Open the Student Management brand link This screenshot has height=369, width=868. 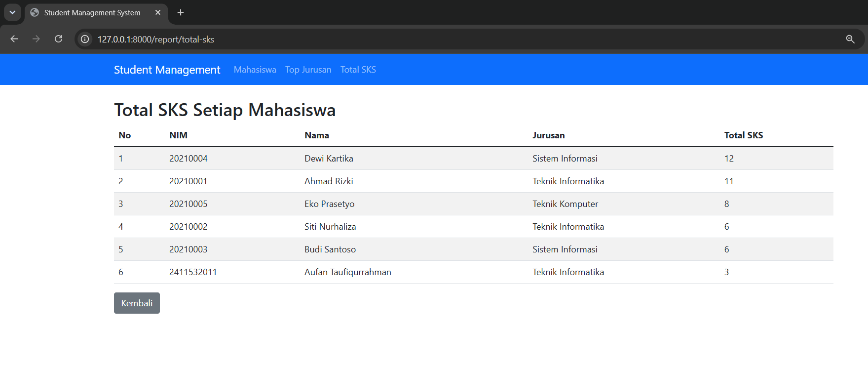[167, 70]
